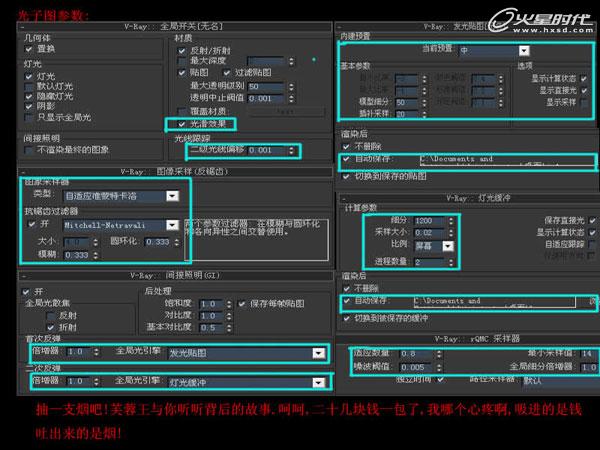Click the 插补采样 field 20
Image resolution: width=600 pixels, height=450 pixels.
coord(406,114)
